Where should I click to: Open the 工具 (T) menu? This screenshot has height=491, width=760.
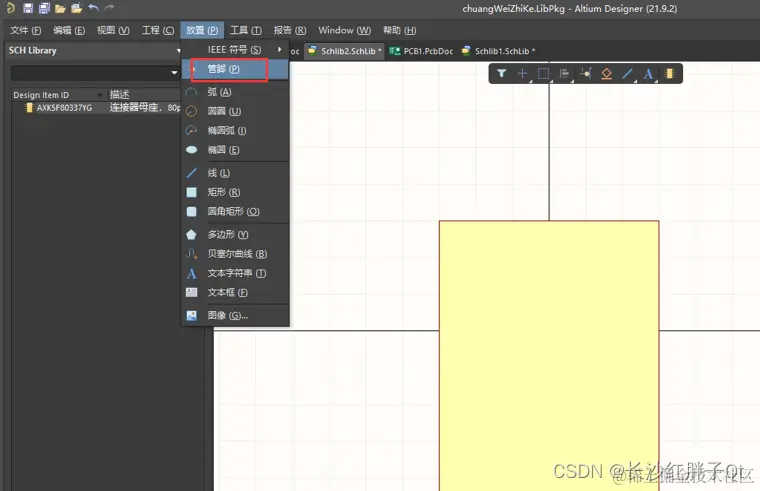[246, 30]
